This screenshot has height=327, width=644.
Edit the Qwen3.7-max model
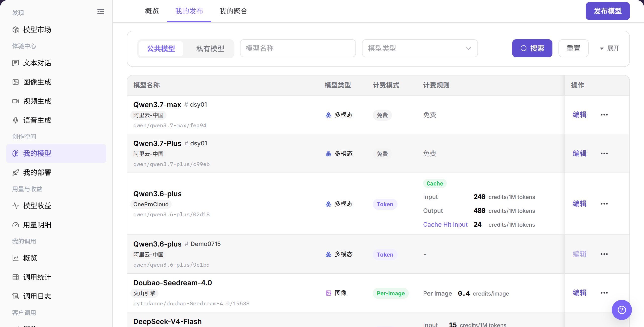point(580,115)
